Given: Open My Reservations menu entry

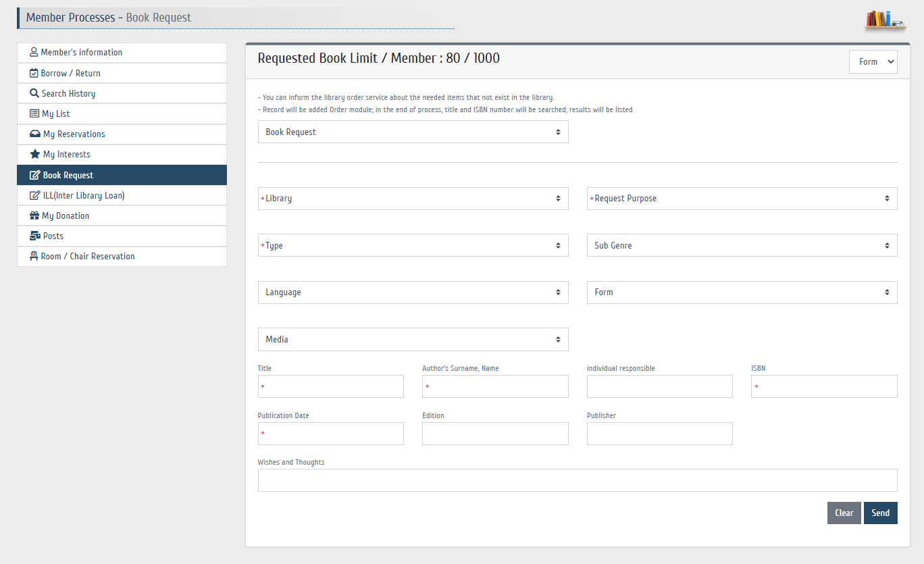Looking at the screenshot, I should (122, 134).
